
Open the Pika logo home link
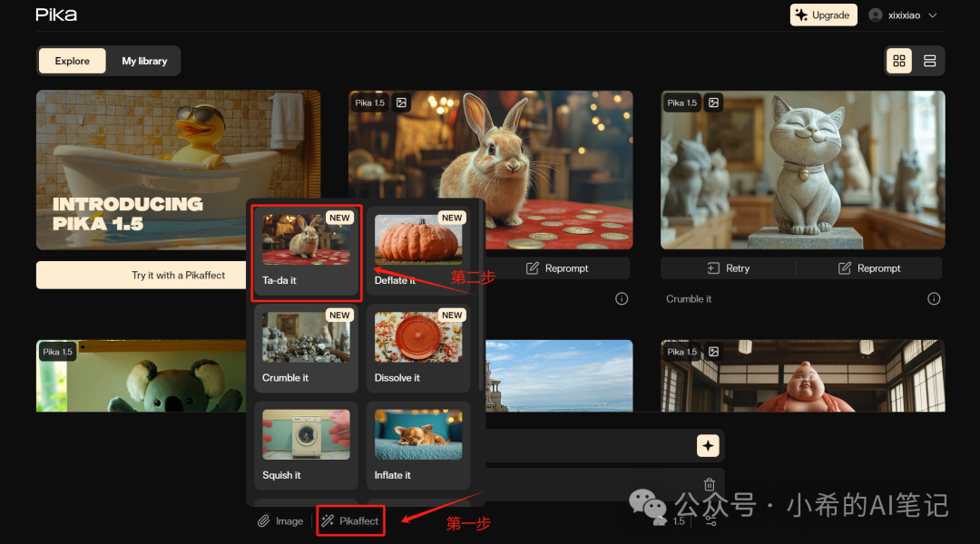click(56, 15)
